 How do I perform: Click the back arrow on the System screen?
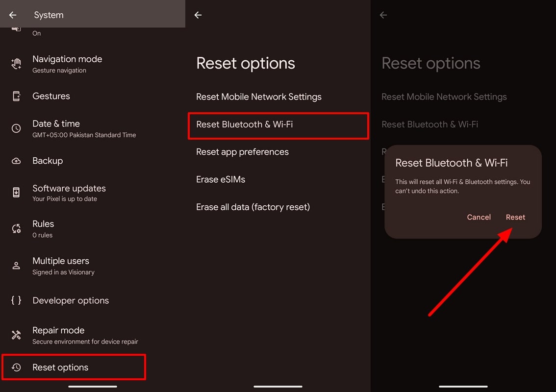(x=12, y=15)
